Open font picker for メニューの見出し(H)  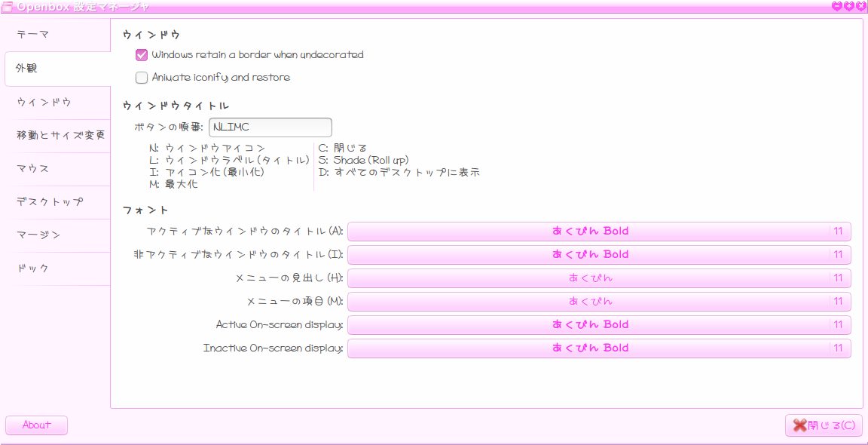point(599,278)
